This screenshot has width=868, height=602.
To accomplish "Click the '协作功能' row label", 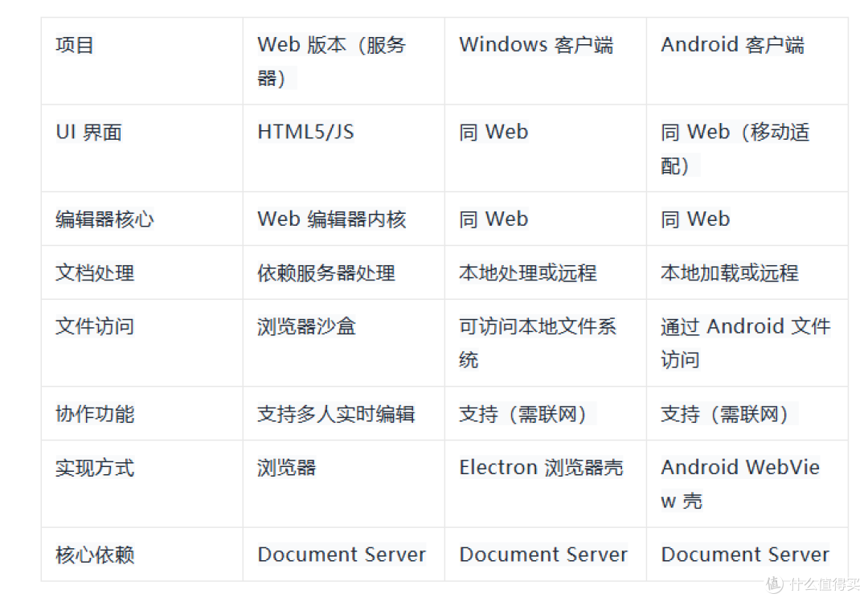I will pyautogui.click(x=95, y=414).
